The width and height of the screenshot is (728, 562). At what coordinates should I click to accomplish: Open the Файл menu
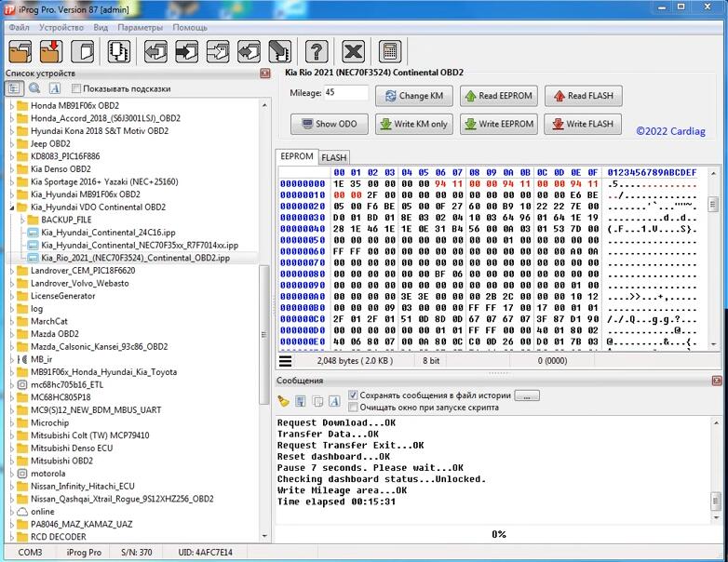(x=19, y=27)
